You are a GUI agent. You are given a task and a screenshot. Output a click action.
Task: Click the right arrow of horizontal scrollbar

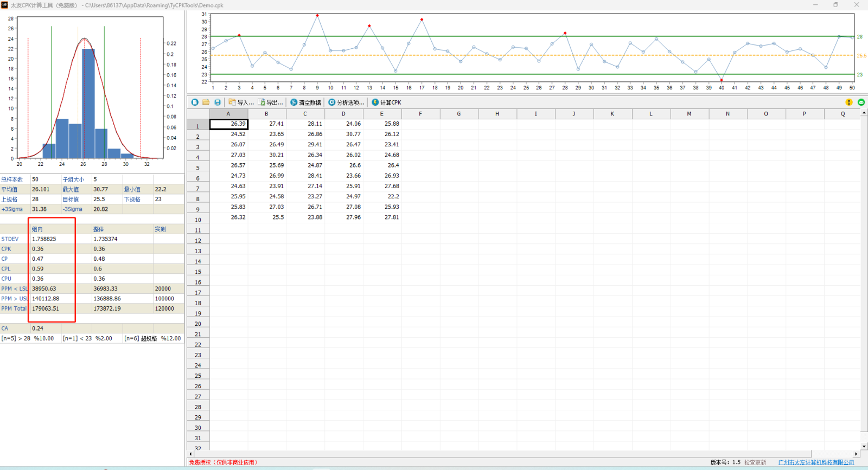pos(857,454)
